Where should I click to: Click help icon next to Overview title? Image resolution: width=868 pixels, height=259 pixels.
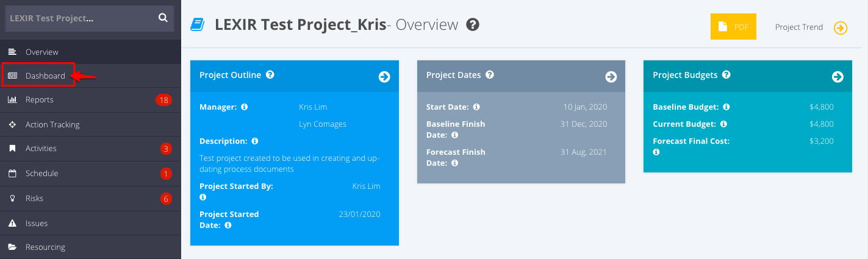[472, 25]
